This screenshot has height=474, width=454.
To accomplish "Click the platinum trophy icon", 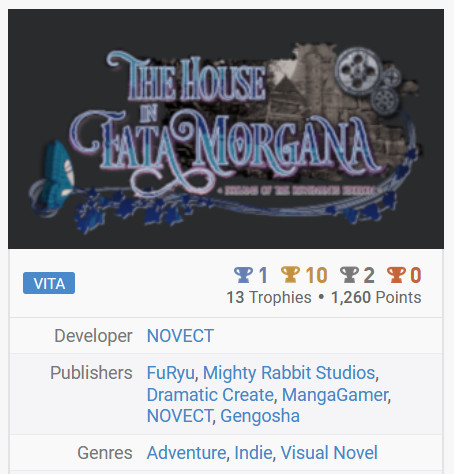I will pos(243,275).
